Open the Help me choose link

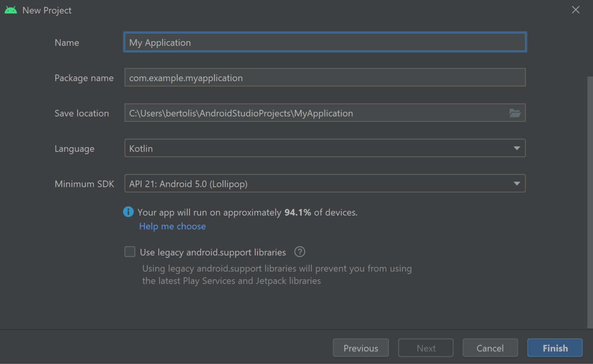click(x=172, y=226)
